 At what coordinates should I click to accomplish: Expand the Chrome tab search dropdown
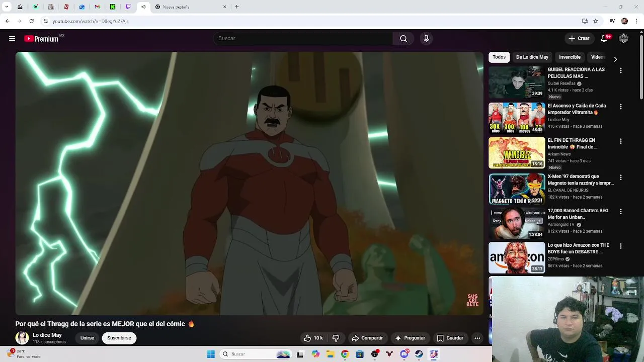tap(7, 7)
